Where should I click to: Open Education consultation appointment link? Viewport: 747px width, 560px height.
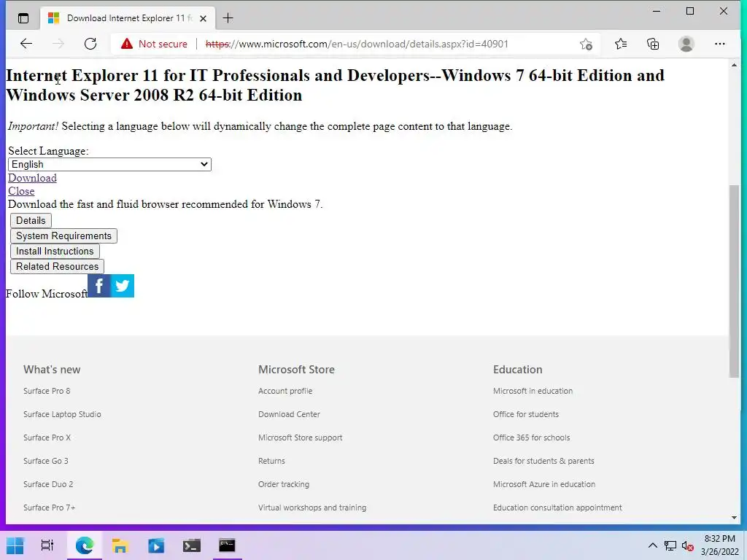coord(557,507)
